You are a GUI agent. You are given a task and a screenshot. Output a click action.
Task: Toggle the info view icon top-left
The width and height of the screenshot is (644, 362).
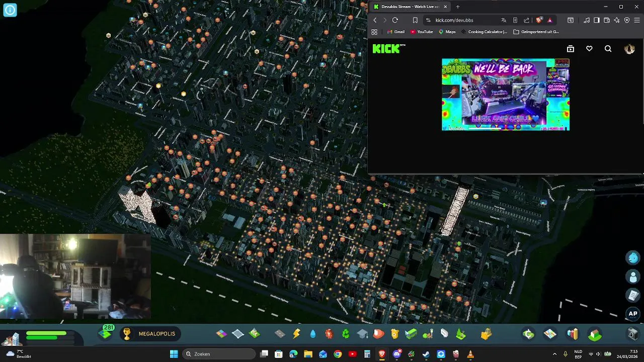10,10
